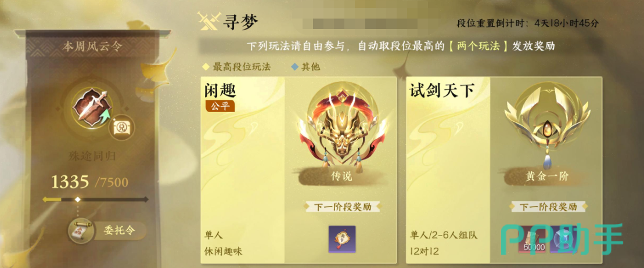
Task: Click the 最高段位玩法 legend marker
Action: coord(206,67)
